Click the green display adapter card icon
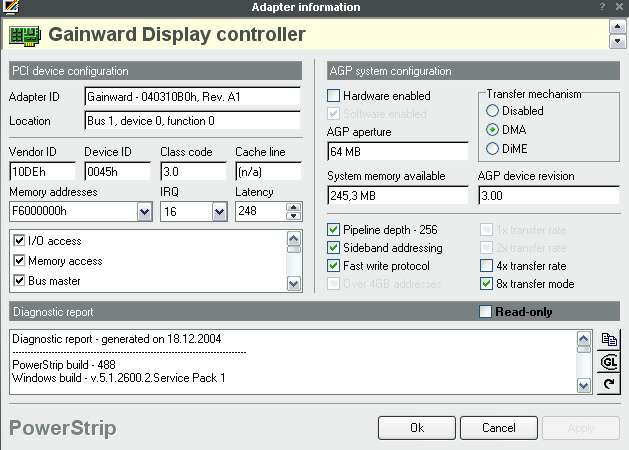629x450 pixels. [x=25, y=36]
